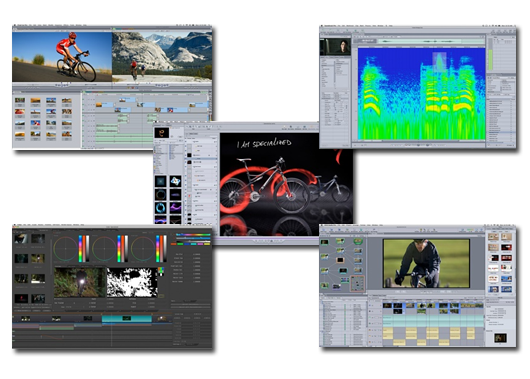Viewport: 530px width, 379px height.
Task: Select first beige template in DVD Studio Pro palette
Action: tap(493, 237)
